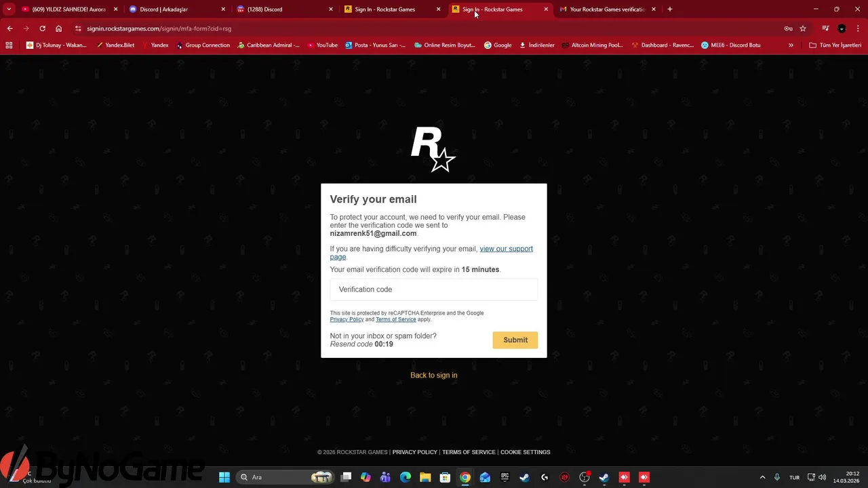Open the Dj Tolunay bookmark
The width and height of the screenshot is (868, 488).
click(x=56, y=45)
